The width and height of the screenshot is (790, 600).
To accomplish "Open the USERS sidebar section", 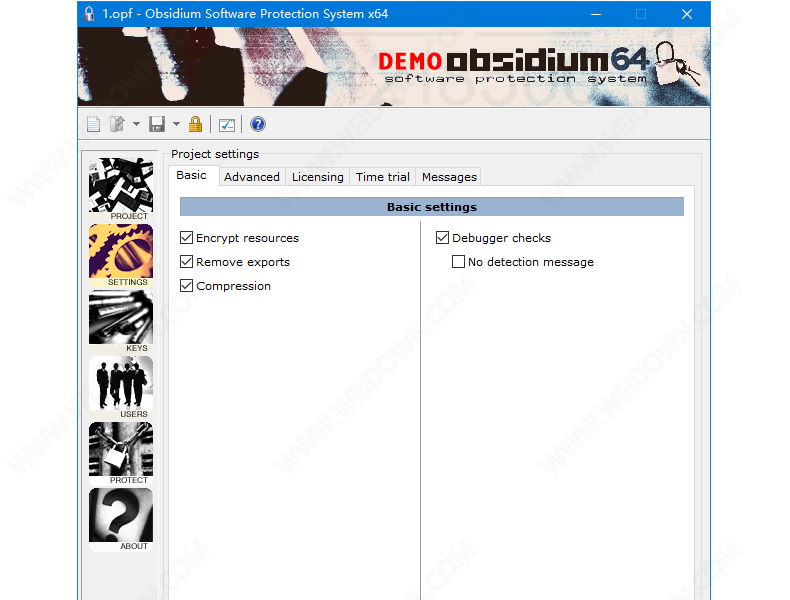I will pos(121,387).
